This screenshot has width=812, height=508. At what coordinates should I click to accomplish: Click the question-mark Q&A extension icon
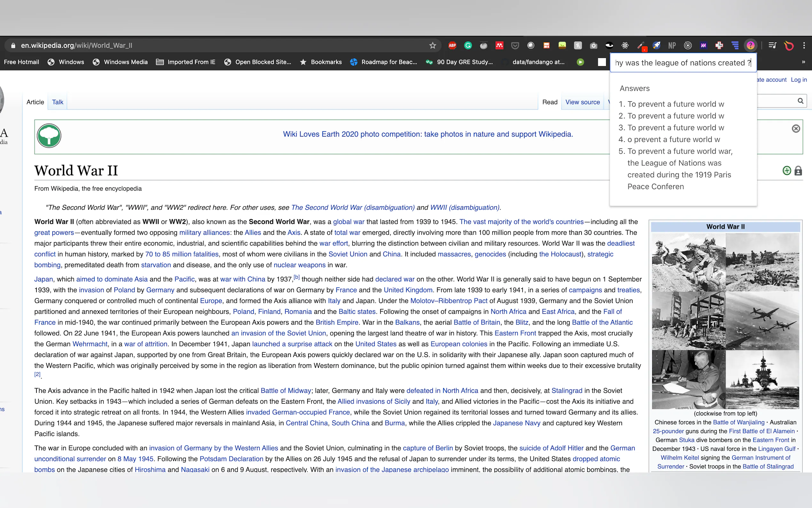pos(751,45)
